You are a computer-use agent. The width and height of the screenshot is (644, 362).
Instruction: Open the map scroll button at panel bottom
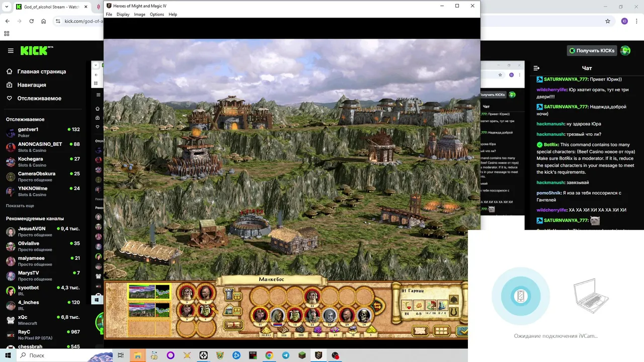pyautogui.click(x=420, y=331)
